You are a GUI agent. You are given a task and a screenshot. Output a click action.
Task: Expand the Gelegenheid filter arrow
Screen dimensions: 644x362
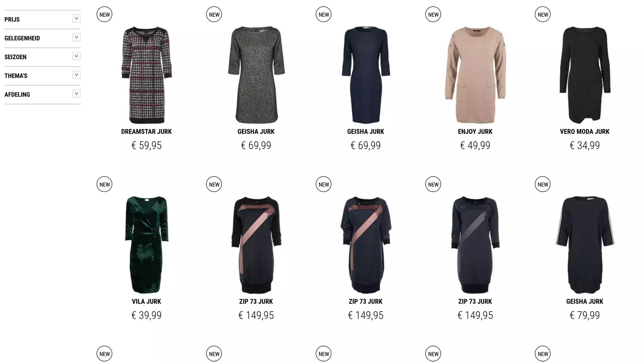pos(76,37)
